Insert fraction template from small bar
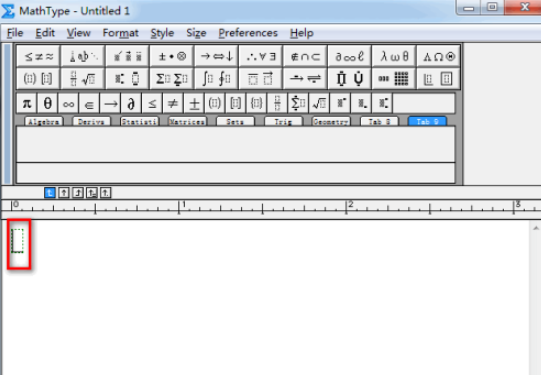Image resolution: width=541 pixels, height=375 pixels. pos(277,103)
